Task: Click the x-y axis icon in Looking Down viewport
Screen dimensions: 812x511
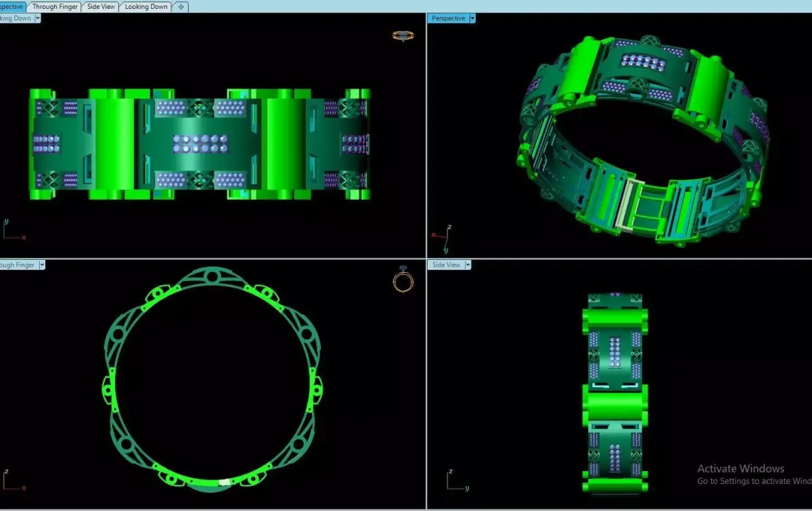Action: pos(14,229)
